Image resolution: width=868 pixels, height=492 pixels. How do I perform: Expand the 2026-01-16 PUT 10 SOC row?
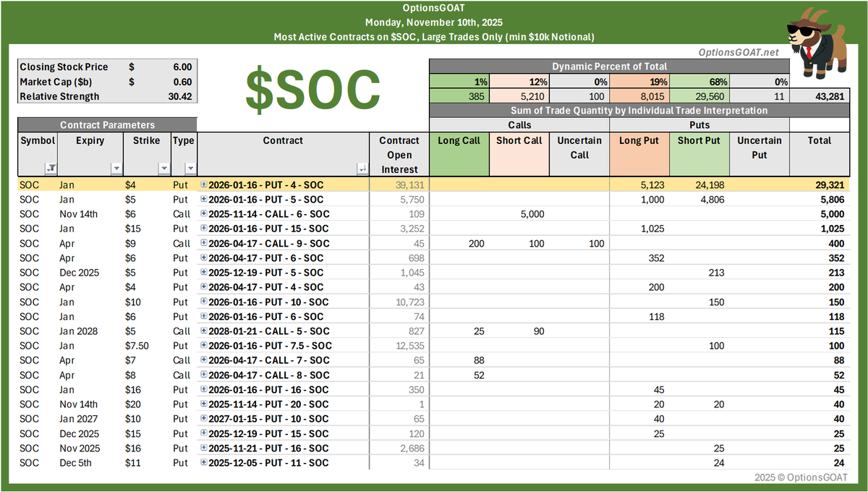click(204, 302)
